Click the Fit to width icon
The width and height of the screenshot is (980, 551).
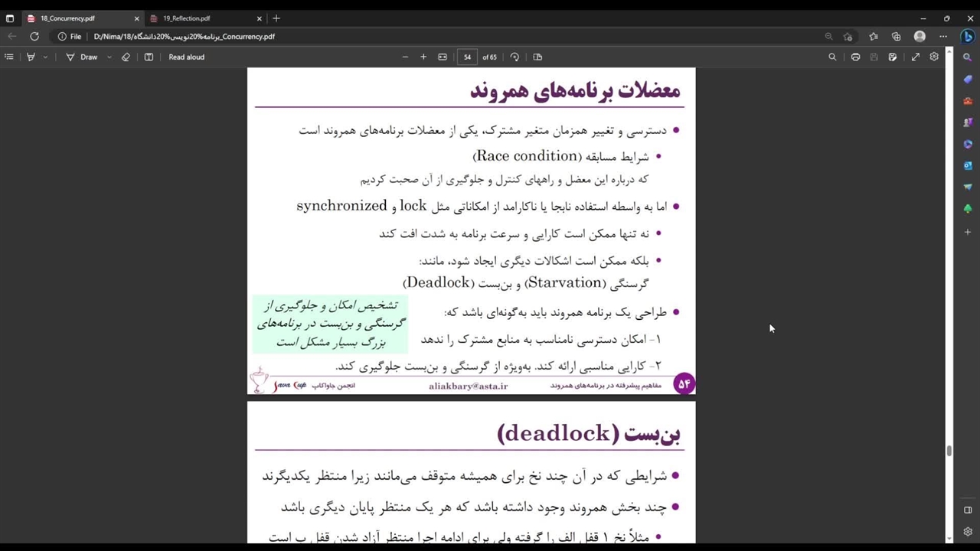point(443,57)
